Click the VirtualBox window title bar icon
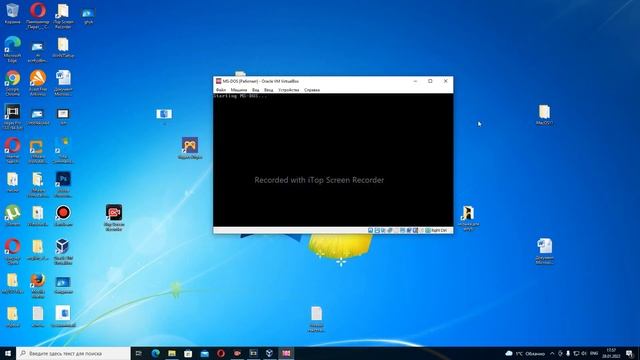640x360 pixels. click(x=218, y=81)
